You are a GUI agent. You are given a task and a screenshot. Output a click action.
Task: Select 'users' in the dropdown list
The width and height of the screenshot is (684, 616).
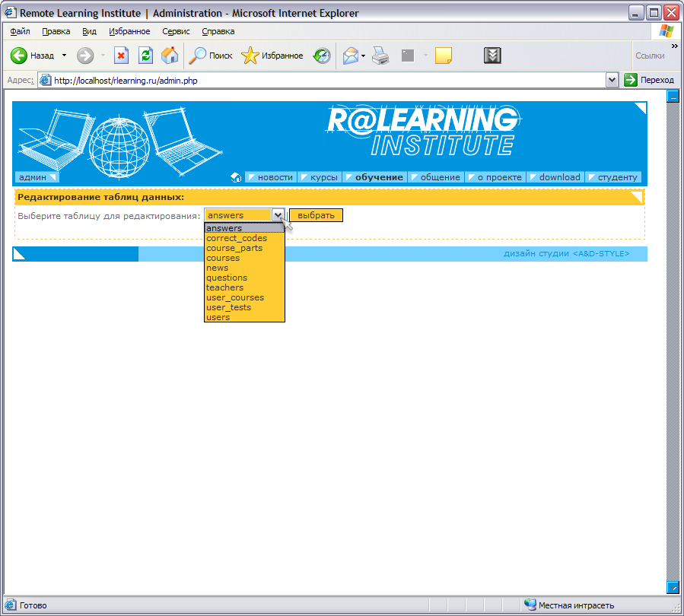[x=244, y=317]
